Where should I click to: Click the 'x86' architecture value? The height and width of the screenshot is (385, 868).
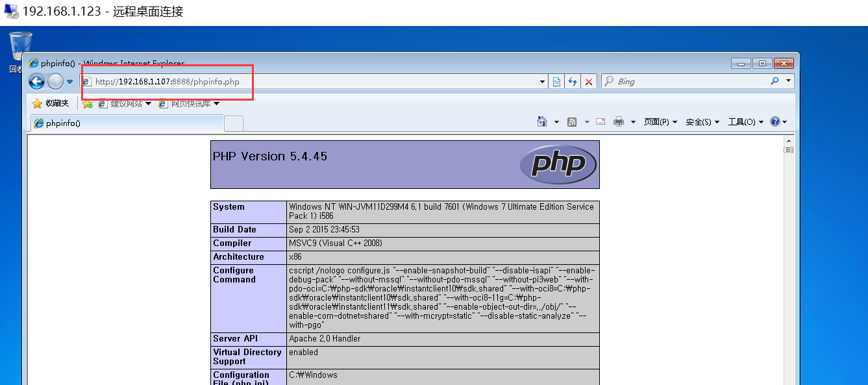(x=295, y=257)
